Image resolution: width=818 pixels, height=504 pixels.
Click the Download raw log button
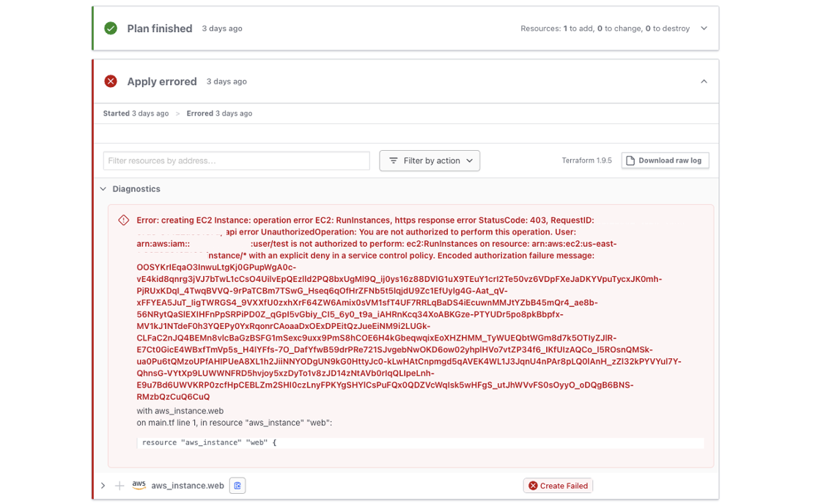(665, 160)
